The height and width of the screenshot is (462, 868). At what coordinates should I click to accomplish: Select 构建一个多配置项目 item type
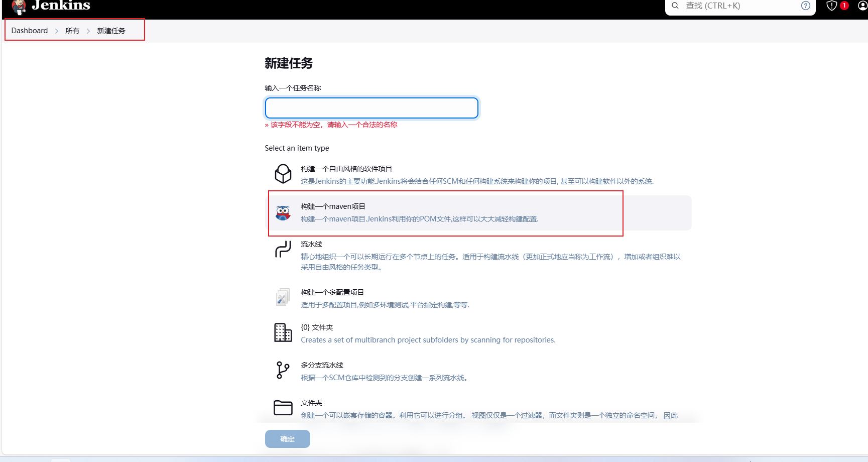click(332, 292)
